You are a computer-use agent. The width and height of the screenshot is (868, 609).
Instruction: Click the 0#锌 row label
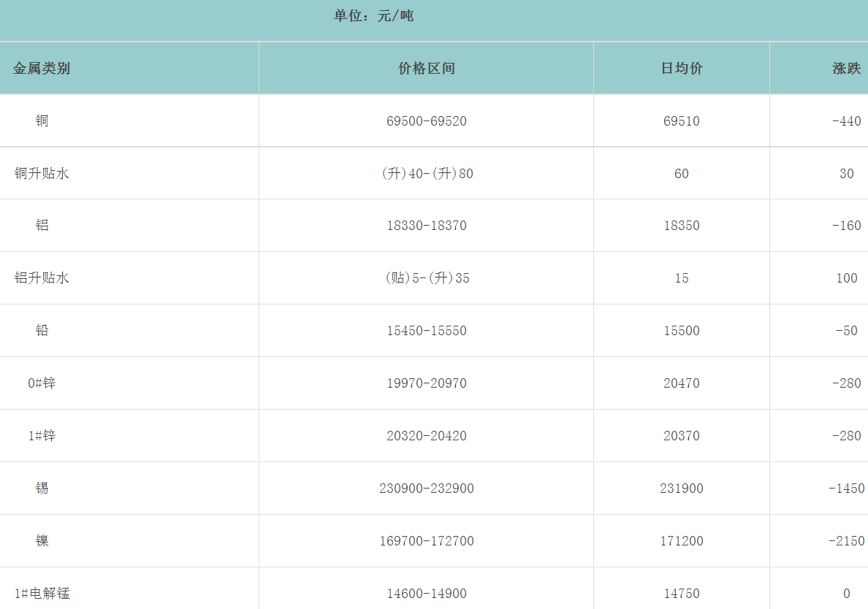coord(42,383)
